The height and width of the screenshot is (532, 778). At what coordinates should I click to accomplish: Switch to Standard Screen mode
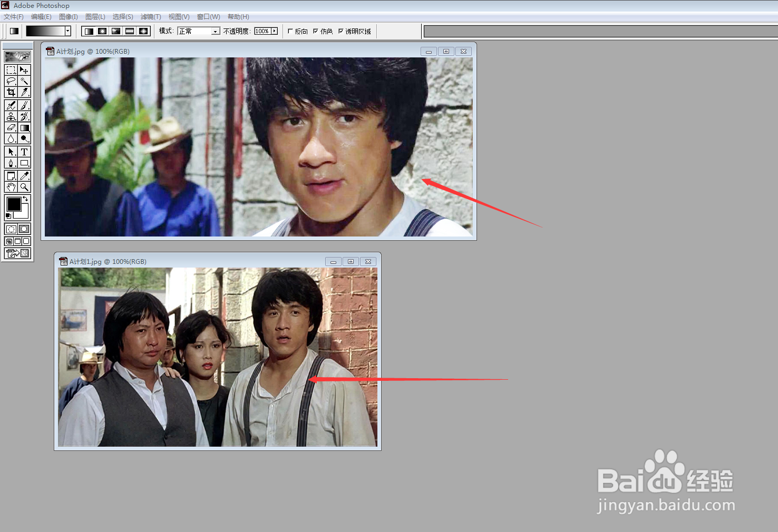(9, 241)
